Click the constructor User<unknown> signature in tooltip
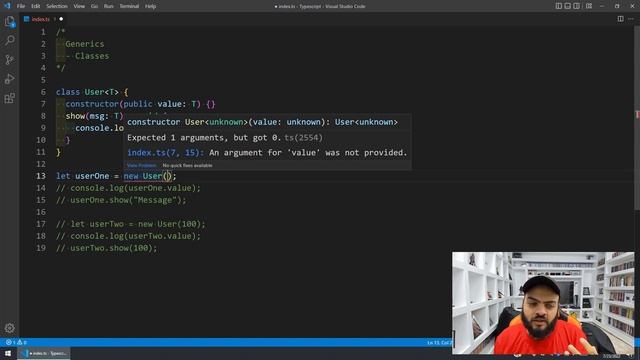640x360 pixels. point(262,122)
